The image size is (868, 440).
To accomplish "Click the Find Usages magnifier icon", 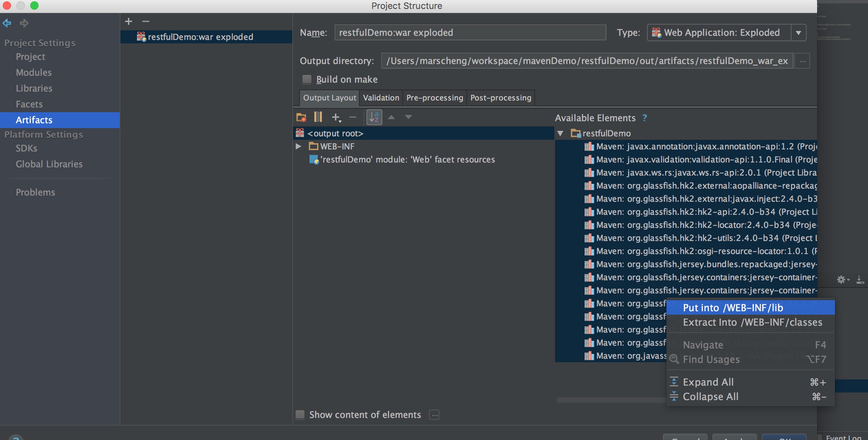I will [674, 359].
